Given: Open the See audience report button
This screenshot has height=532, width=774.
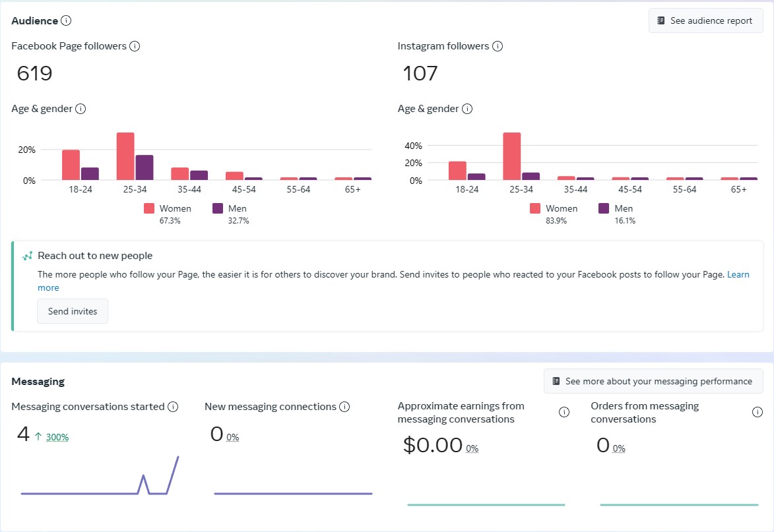Looking at the screenshot, I should click(x=705, y=21).
